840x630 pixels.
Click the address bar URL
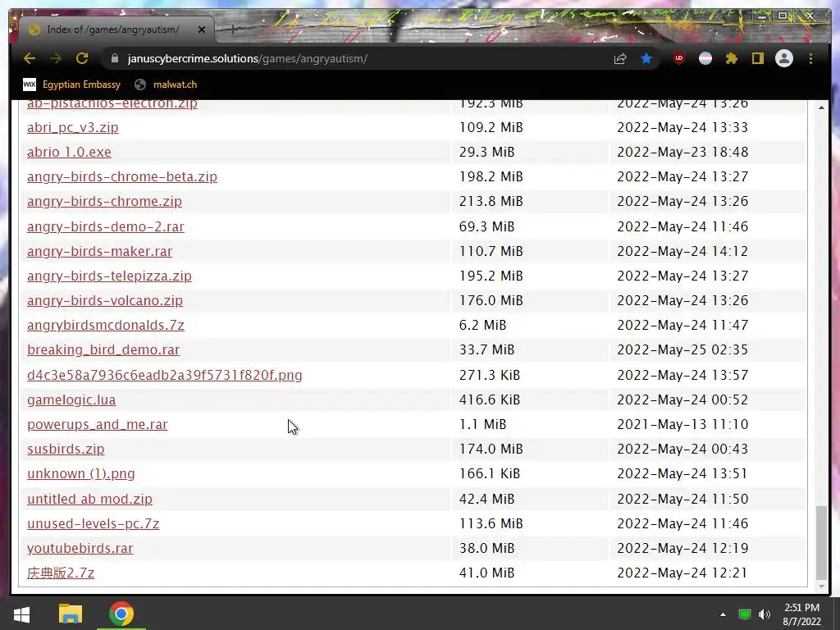pos(247,58)
